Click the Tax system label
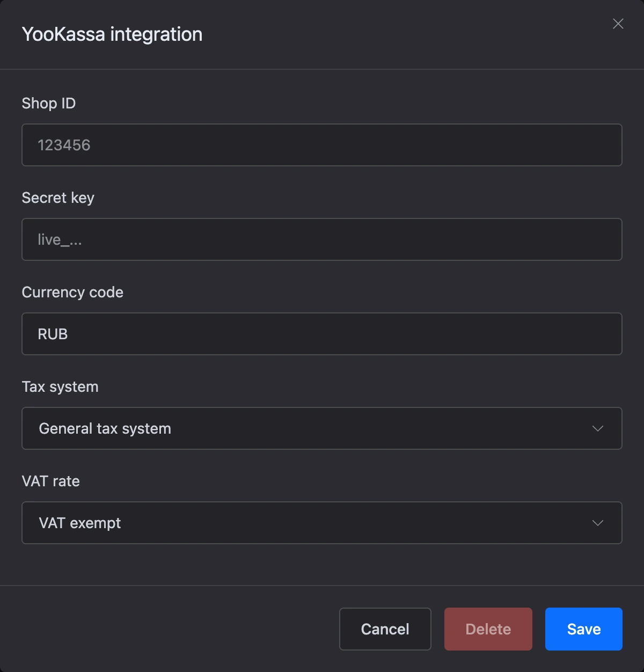This screenshot has height=672, width=644. pyautogui.click(x=60, y=386)
